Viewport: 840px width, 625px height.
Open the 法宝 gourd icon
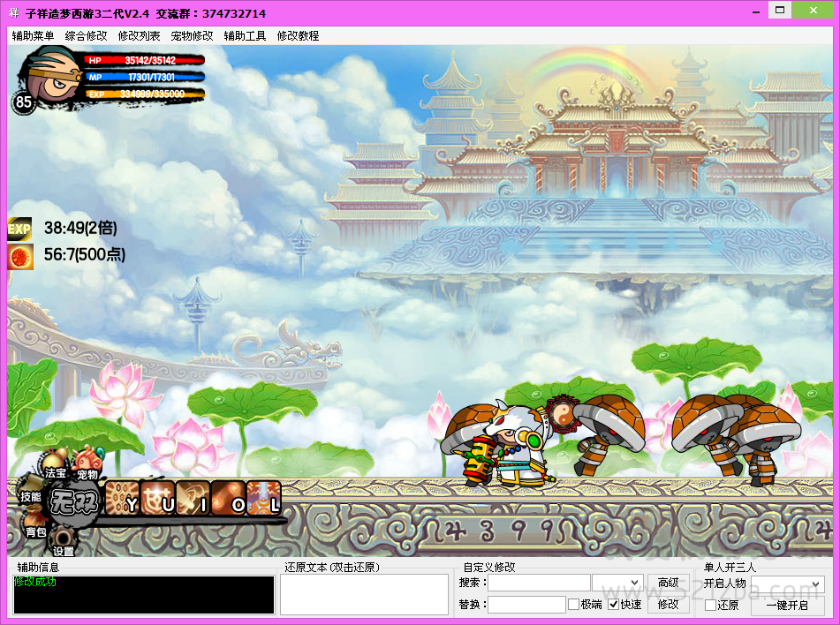point(55,465)
